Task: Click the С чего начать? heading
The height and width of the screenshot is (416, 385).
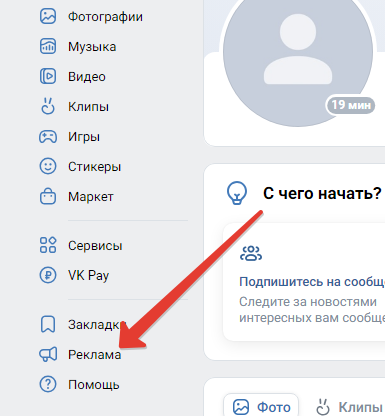Action: click(322, 193)
